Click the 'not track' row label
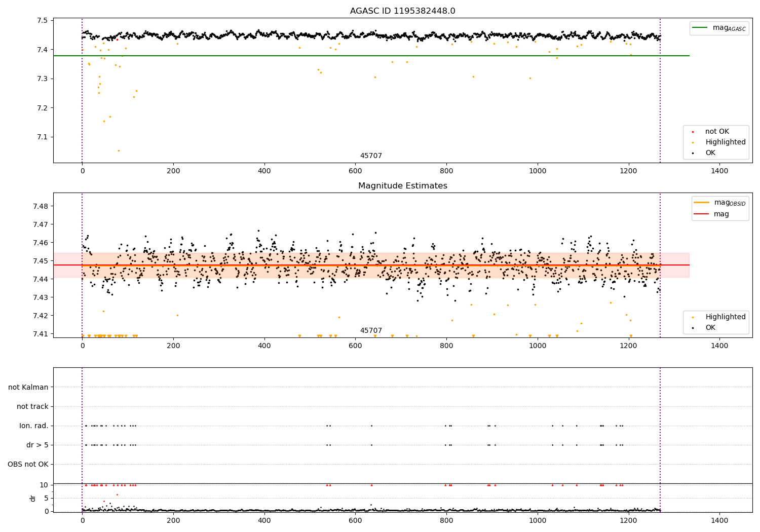Viewport: 760px width, 532px height. pos(32,407)
